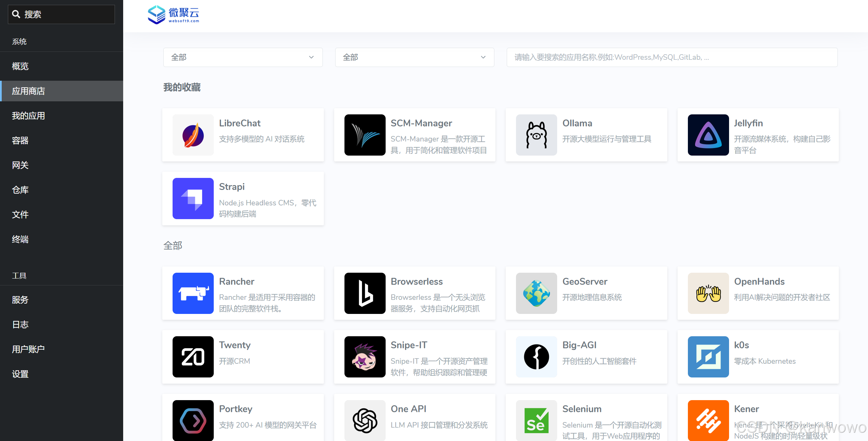Image resolution: width=868 pixels, height=441 pixels.
Task: Open the Strapi app icon
Action: click(x=193, y=199)
